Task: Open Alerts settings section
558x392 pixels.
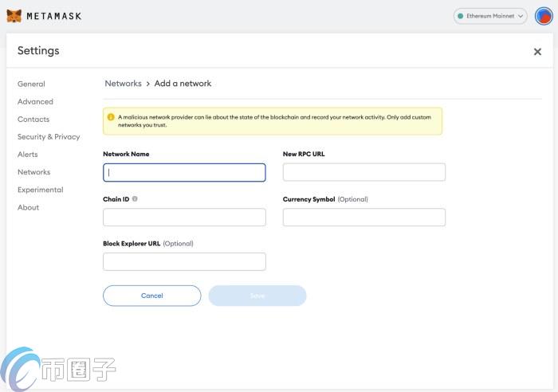Action: [x=27, y=155]
